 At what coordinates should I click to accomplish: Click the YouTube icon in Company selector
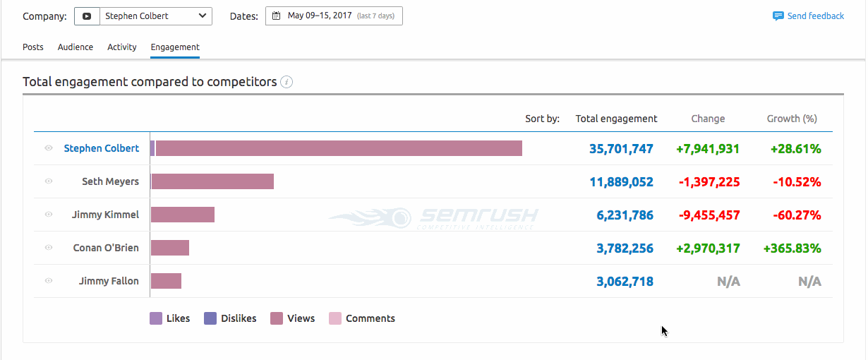coord(86,16)
